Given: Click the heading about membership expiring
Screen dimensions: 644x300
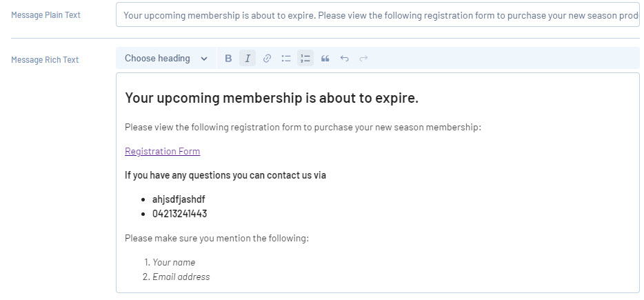Looking at the screenshot, I should click(x=272, y=98).
